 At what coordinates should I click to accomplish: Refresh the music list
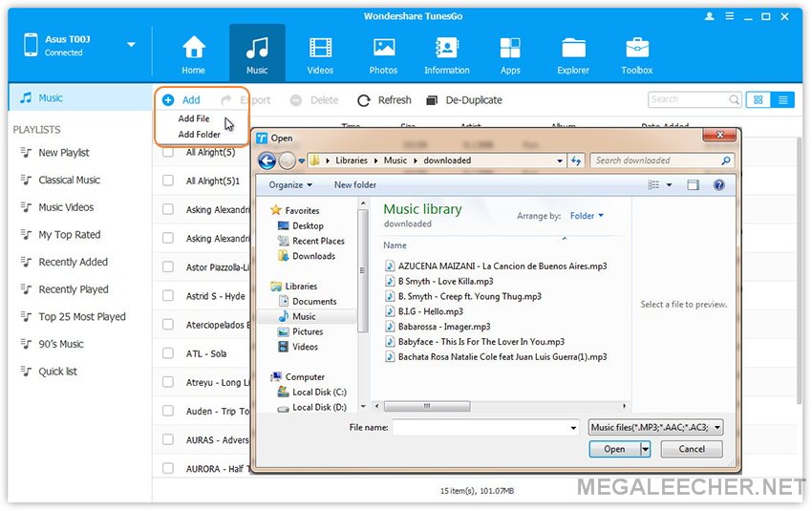tap(384, 100)
